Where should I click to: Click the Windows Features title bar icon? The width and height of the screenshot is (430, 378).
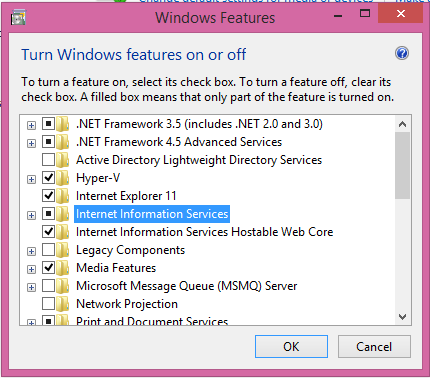18,18
